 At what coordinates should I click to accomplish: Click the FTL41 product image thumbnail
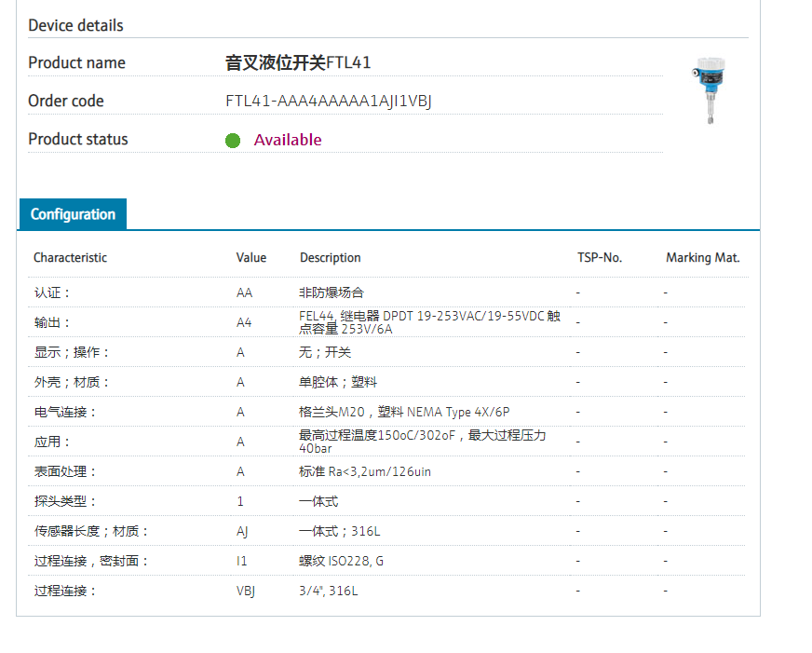pyautogui.click(x=707, y=90)
